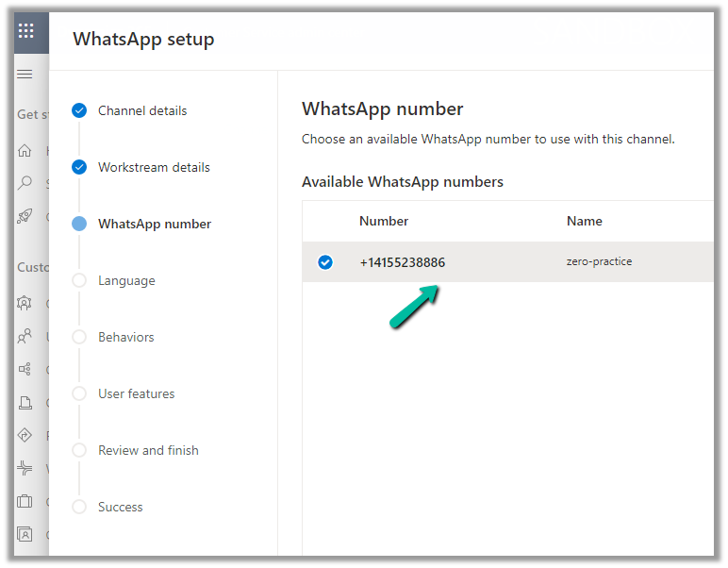Jump to the Behaviors step
The width and height of the screenshot is (728, 568).
click(x=126, y=337)
